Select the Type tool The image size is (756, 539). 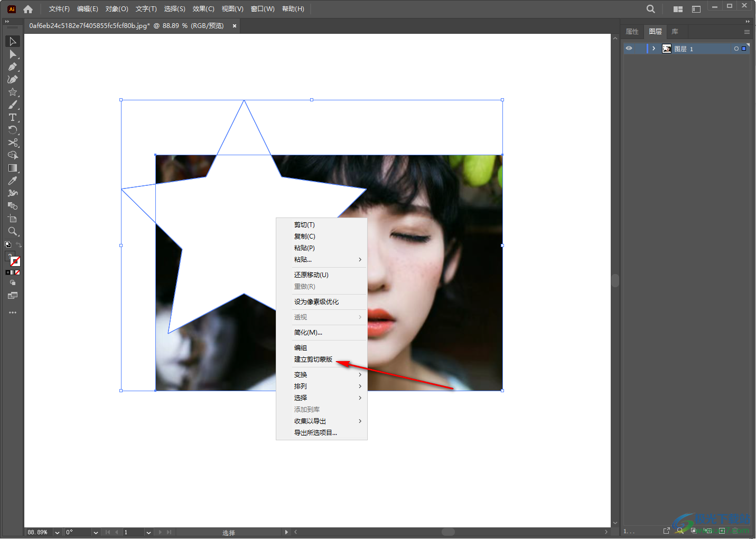coord(13,117)
